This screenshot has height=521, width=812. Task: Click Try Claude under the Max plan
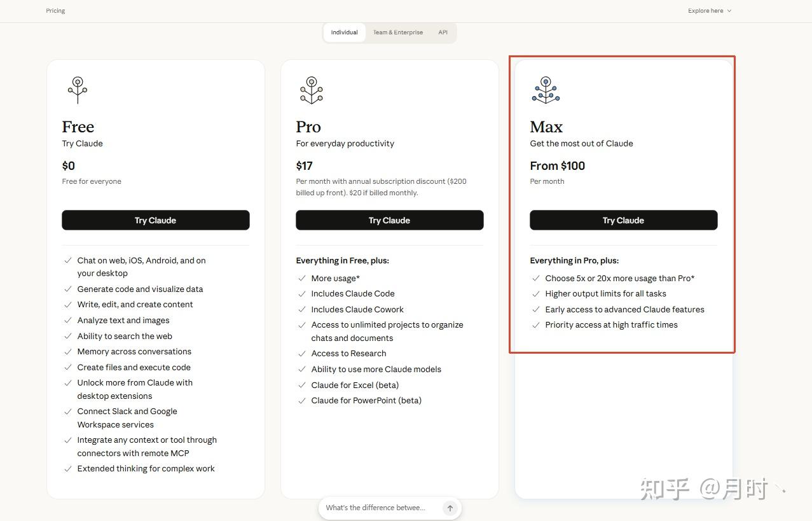(x=623, y=220)
